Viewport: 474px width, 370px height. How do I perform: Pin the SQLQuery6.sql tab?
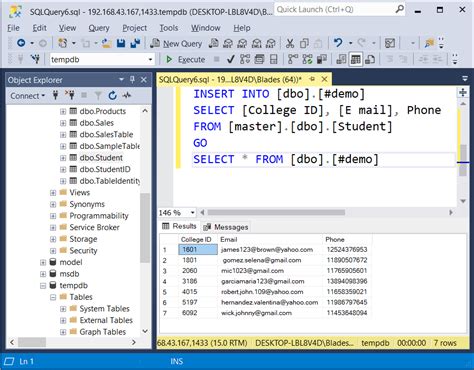pos(312,79)
